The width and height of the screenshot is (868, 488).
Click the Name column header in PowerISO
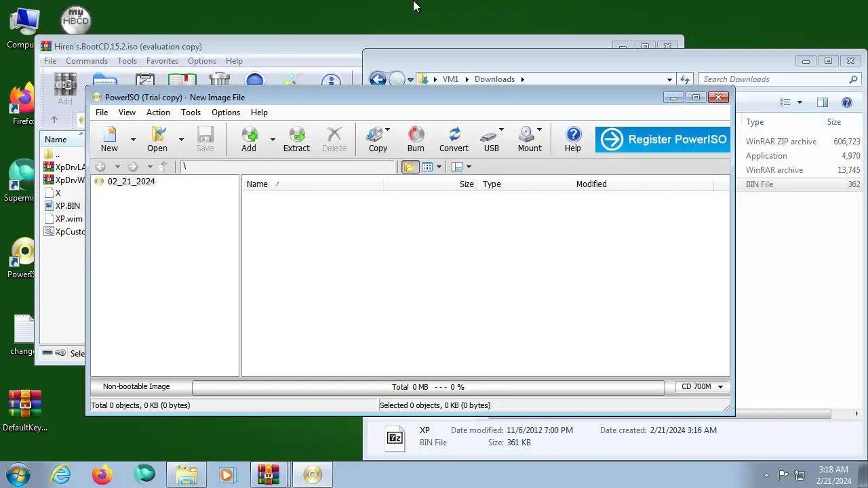click(x=312, y=184)
